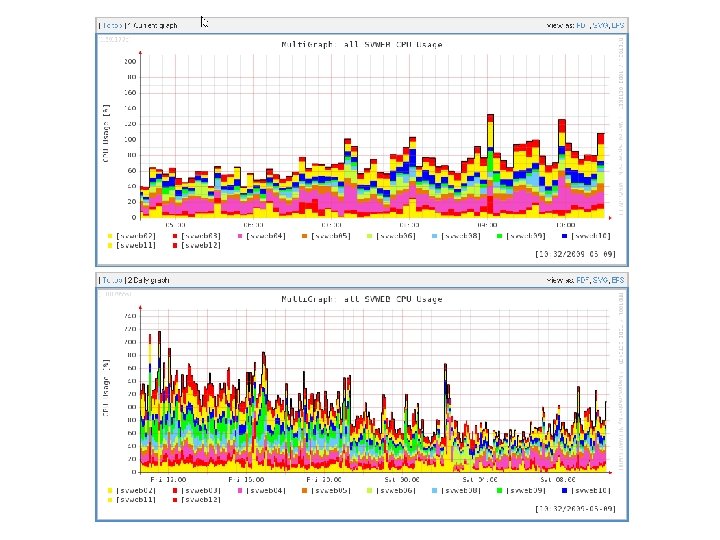Image resolution: width=720 pixels, height=540 pixels.
Task: Click the svweb11 legend swatch in Daily graph
Action: pos(110,500)
